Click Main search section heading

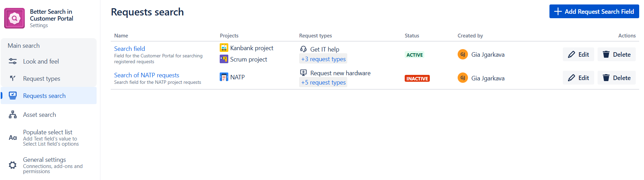(x=24, y=46)
